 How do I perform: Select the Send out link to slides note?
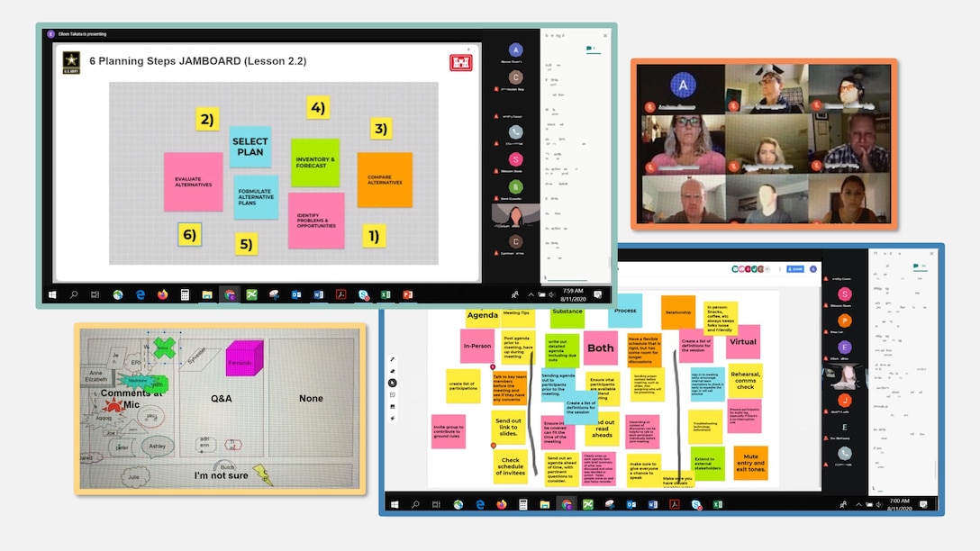[x=508, y=428]
